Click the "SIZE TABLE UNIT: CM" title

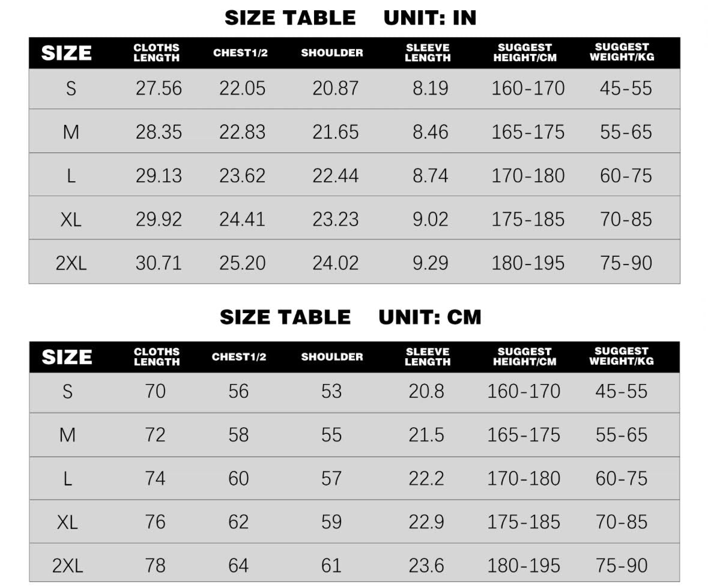[x=350, y=317]
